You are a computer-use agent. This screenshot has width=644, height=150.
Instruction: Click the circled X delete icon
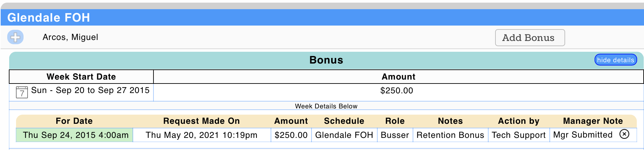click(624, 134)
